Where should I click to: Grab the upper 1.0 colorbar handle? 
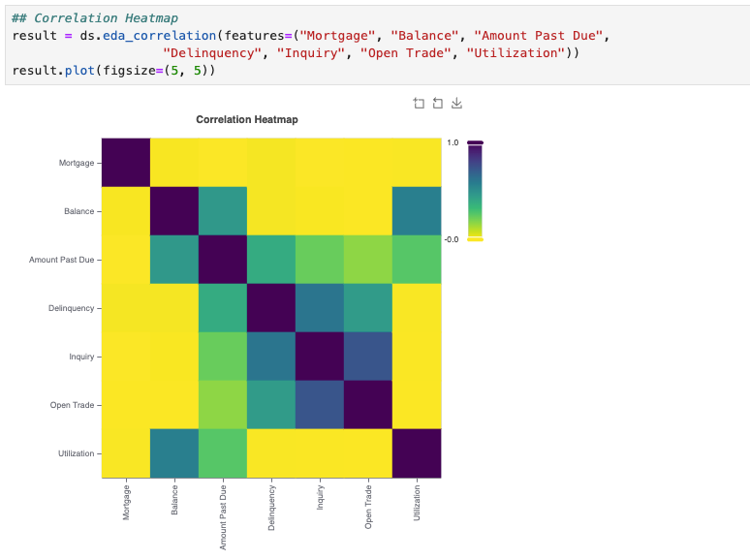click(475, 142)
